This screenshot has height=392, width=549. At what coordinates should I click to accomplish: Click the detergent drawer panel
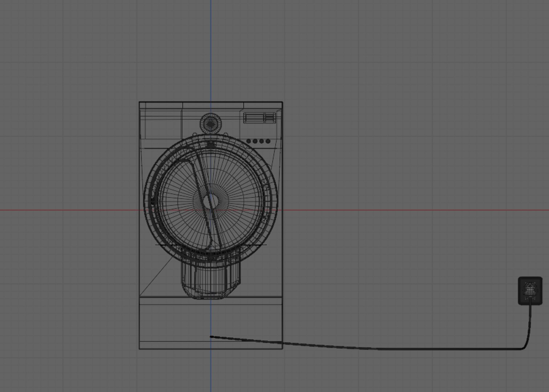click(163, 124)
